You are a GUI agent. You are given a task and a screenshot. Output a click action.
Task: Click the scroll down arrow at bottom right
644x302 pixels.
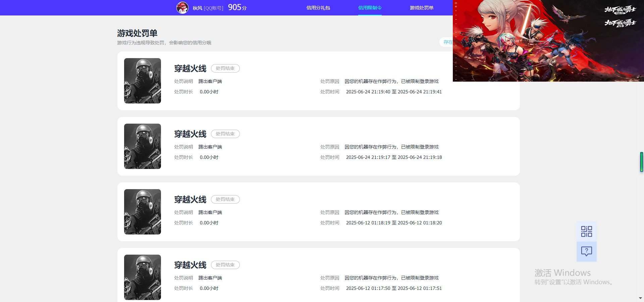[x=641, y=298]
